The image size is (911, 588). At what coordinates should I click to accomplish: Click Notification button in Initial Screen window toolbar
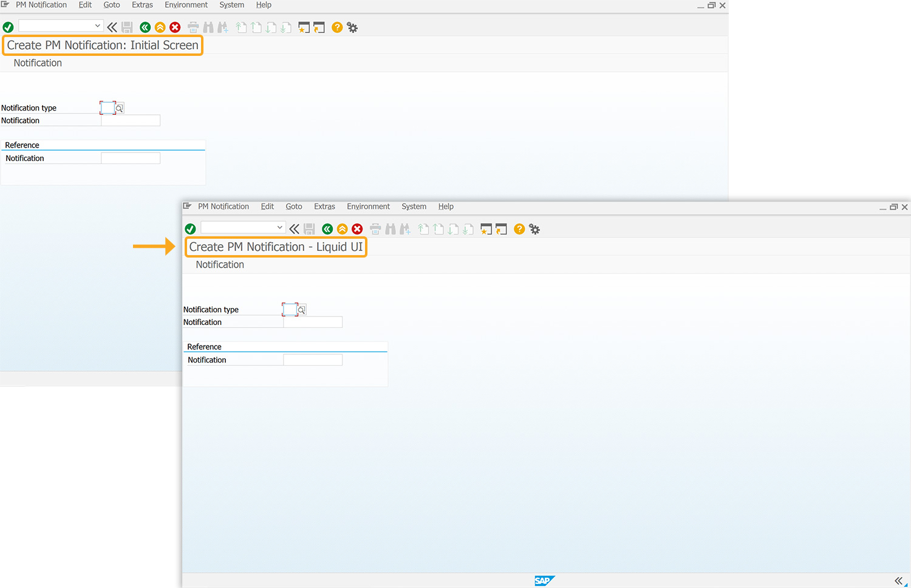(x=38, y=63)
